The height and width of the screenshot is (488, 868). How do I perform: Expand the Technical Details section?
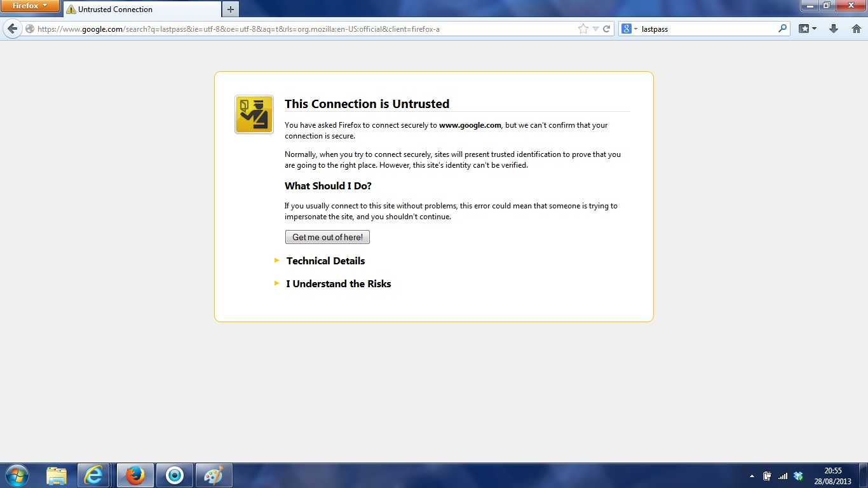point(325,261)
